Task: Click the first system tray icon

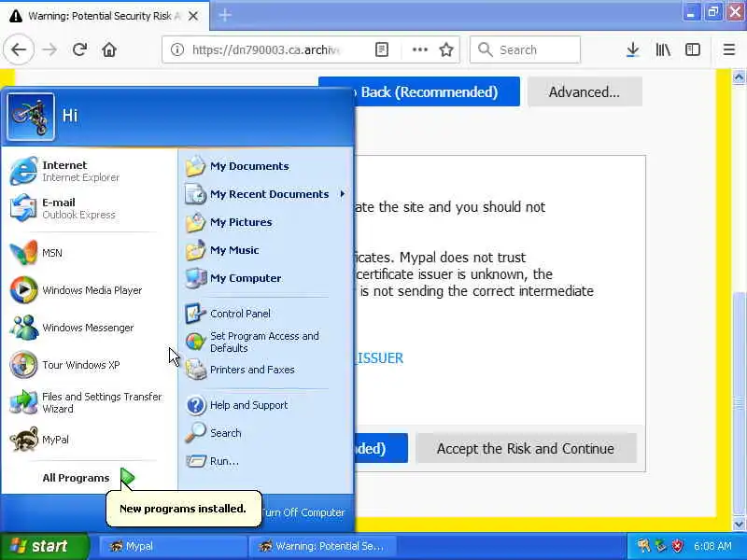Action: click(x=644, y=546)
